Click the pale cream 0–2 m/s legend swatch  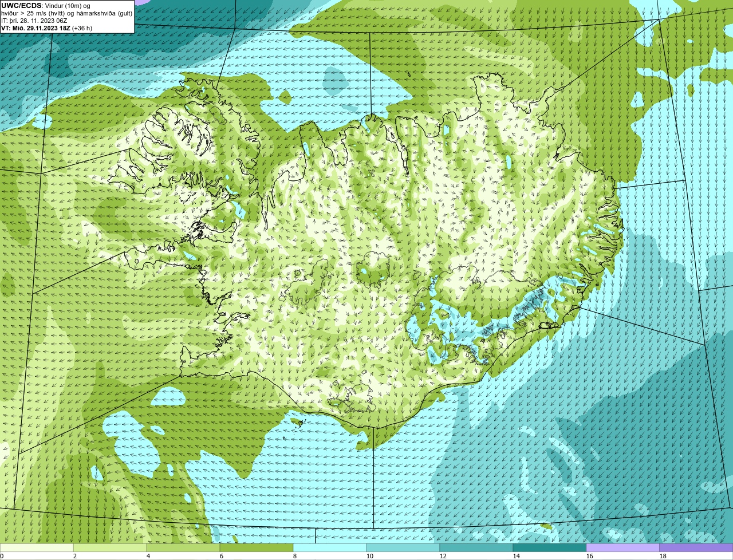37,548
